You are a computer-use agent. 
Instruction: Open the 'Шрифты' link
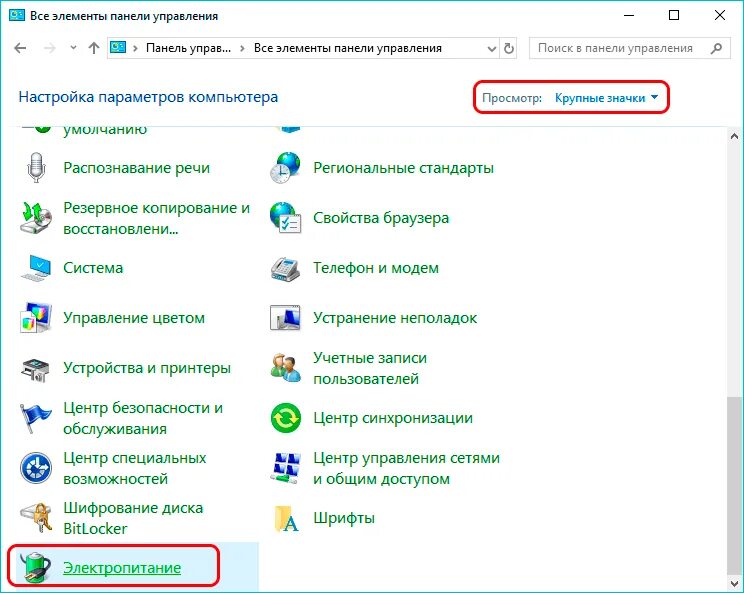[x=344, y=518]
